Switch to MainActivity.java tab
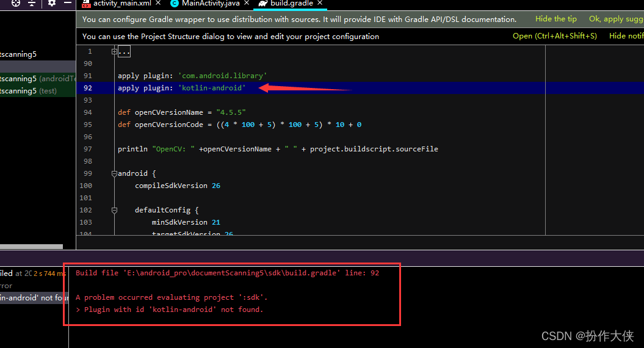This screenshot has width=644, height=348. pyautogui.click(x=211, y=3)
